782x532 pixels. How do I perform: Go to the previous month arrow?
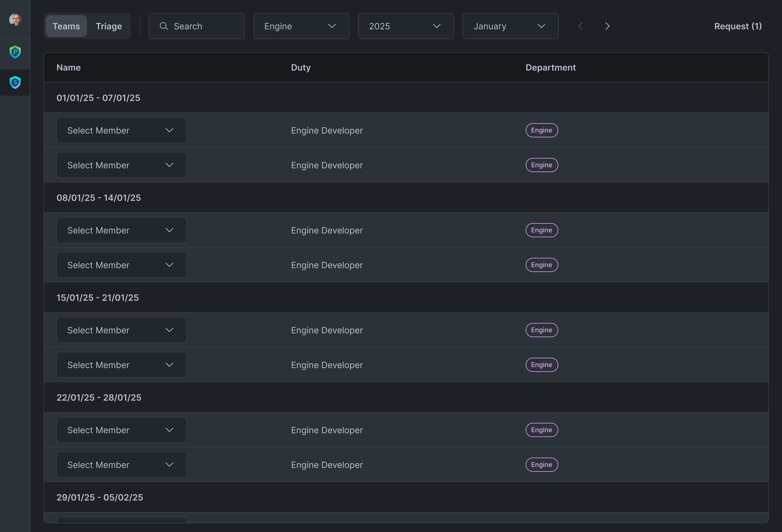pos(580,26)
